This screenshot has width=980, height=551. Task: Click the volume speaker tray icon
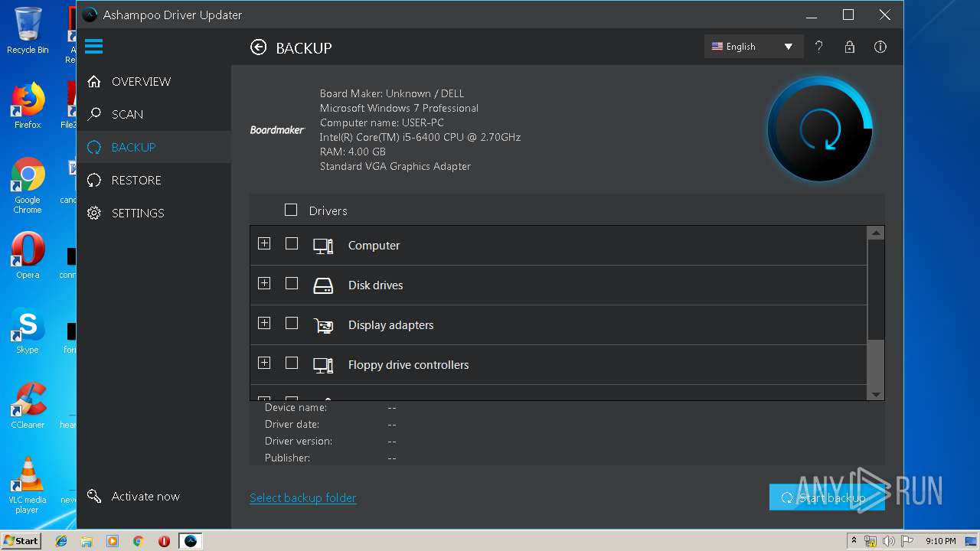[x=888, y=541]
